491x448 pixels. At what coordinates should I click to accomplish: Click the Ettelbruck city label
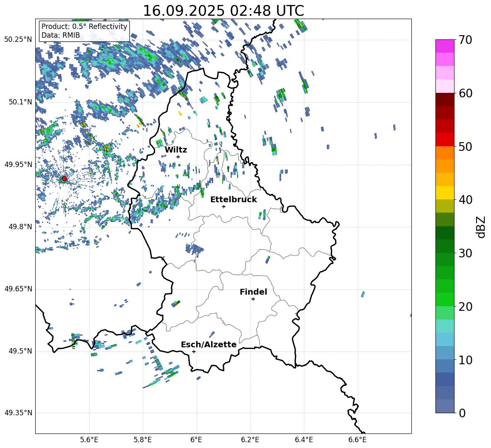(233, 200)
